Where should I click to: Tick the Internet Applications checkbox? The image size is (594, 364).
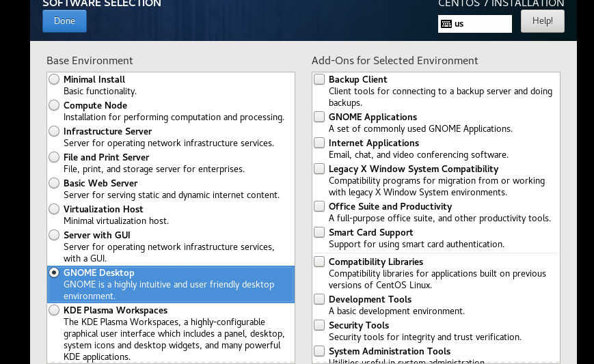tap(319, 143)
